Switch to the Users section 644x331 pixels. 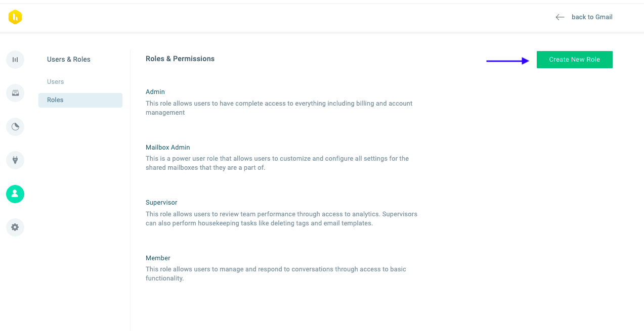click(56, 82)
